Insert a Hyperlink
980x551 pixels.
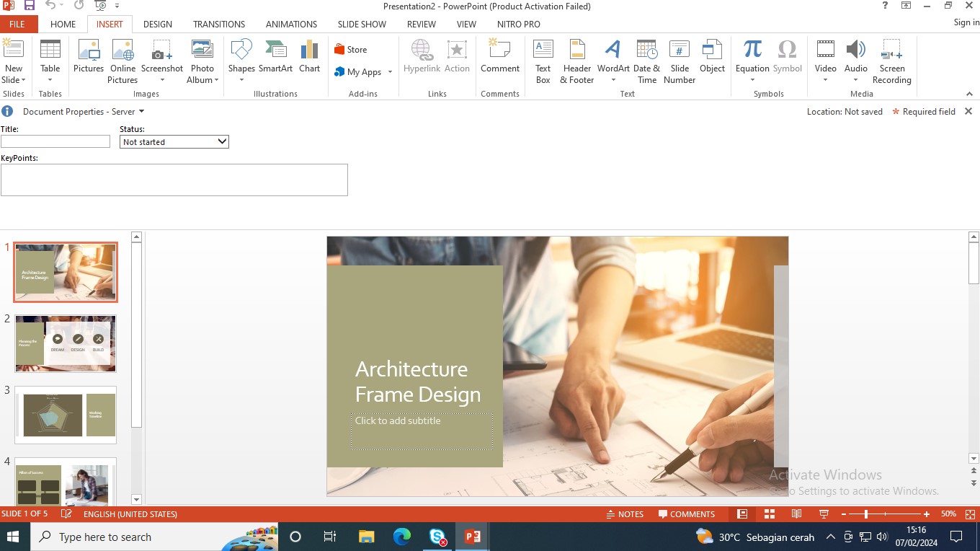coord(422,58)
